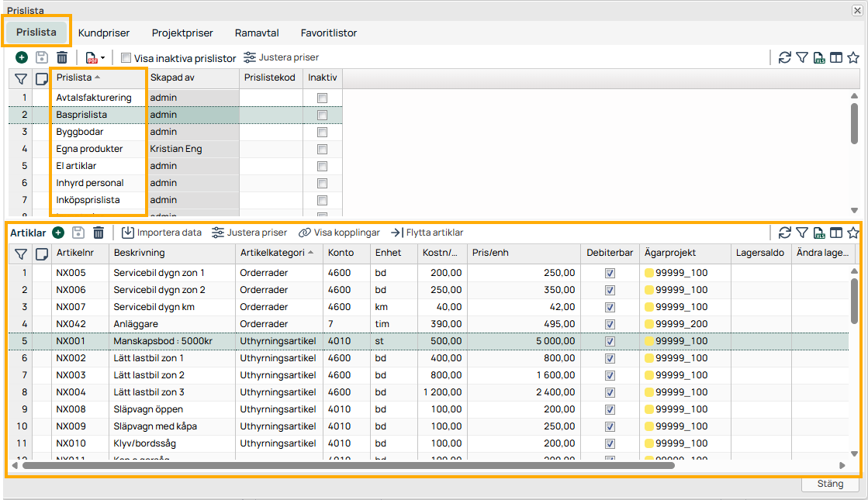Save changes in Artiklar with the disk icon
868x500 pixels.
pyautogui.click(x=78, y=232)
